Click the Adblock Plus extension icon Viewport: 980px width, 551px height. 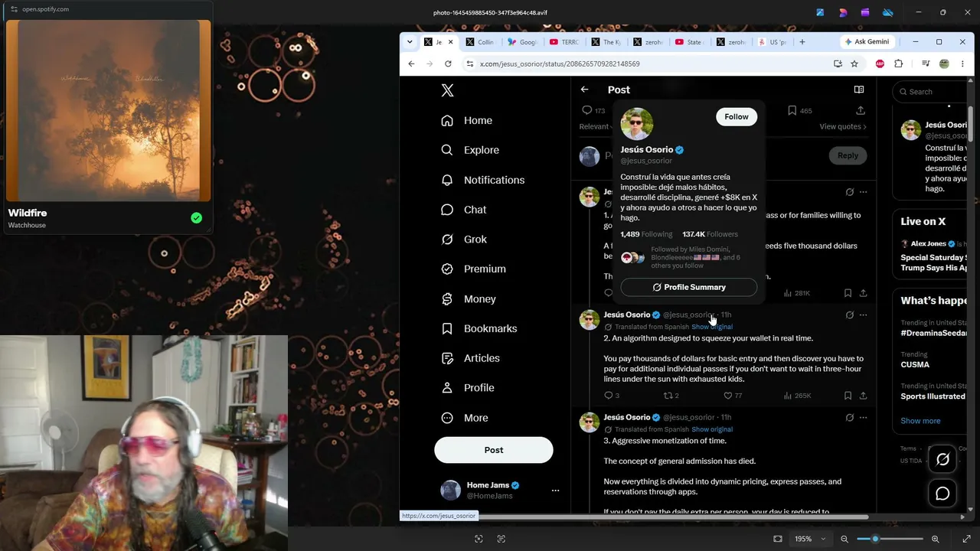pos(880,64)
